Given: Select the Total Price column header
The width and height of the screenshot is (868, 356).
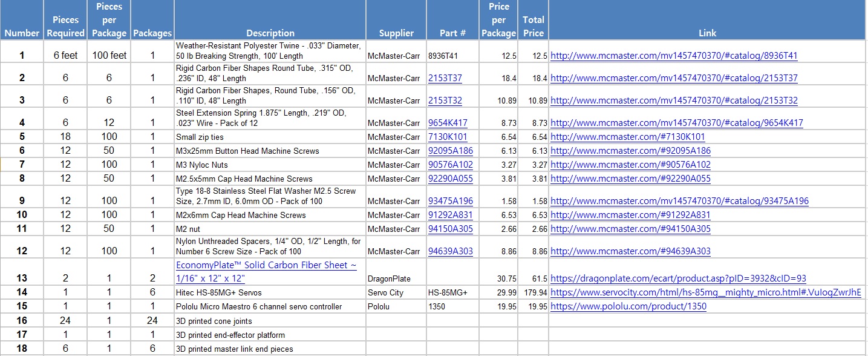Looking at the screenshot, I should click(x=533, y=20).
